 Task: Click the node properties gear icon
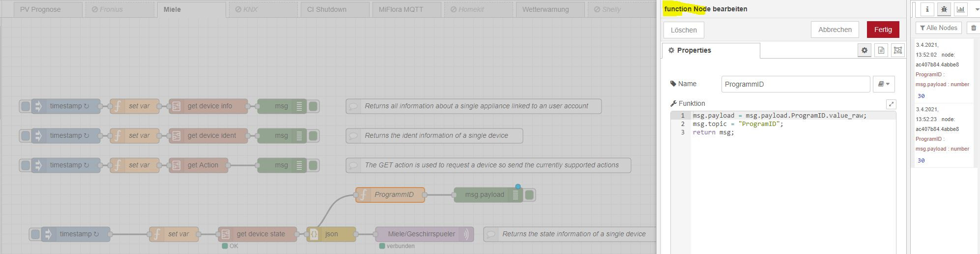click(865, 50)
